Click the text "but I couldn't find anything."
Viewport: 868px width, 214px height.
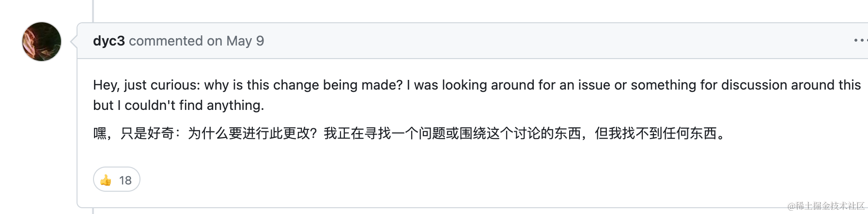(x=179, y=106)
